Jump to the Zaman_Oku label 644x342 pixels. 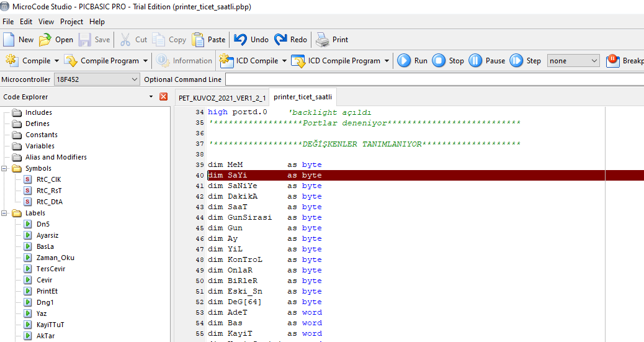(55, 258)
